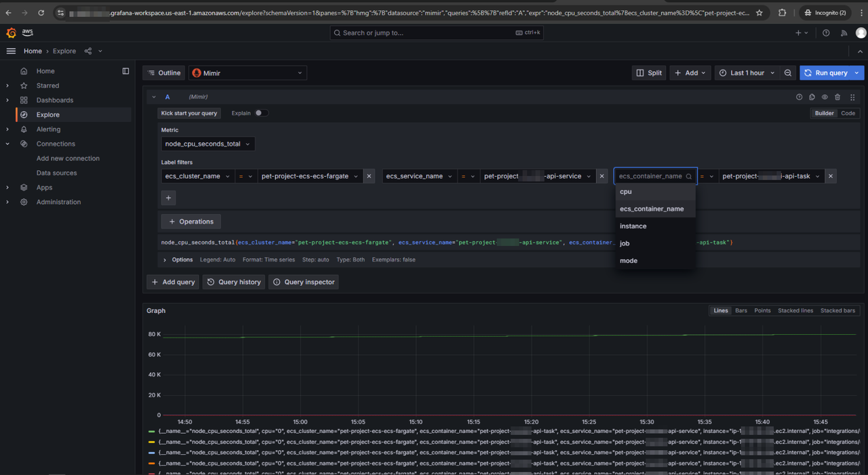Click the Add query button

pyautogui.click(x=173, y=282)
